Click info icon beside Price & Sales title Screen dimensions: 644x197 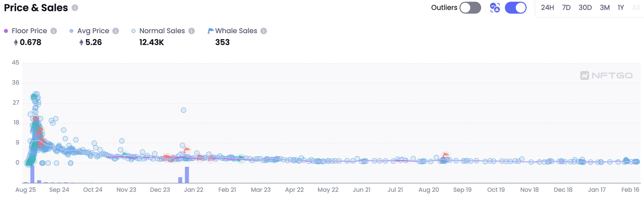point(75,8)
